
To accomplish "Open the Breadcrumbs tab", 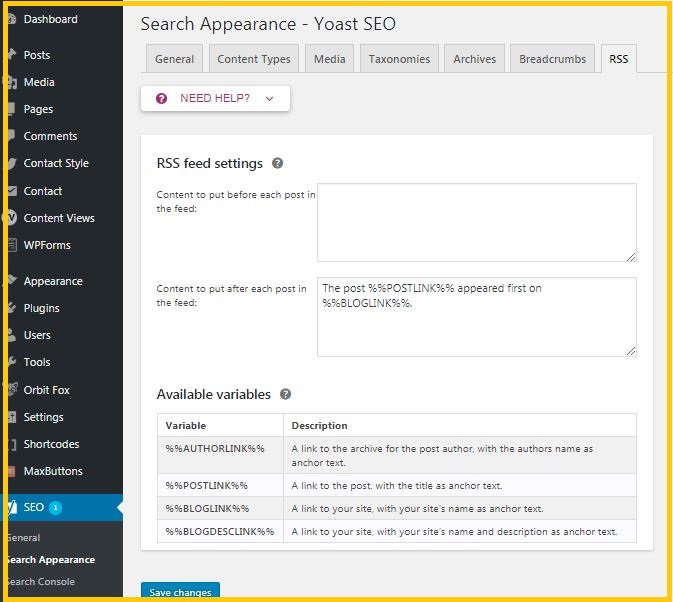I will (552, 59).
